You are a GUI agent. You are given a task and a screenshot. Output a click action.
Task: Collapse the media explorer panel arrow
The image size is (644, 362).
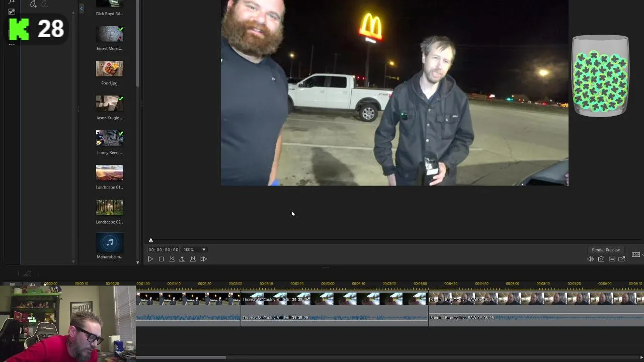(82, 8)
